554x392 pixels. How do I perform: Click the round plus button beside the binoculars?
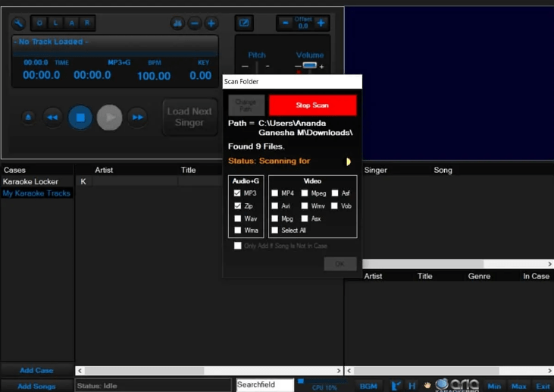211,24
